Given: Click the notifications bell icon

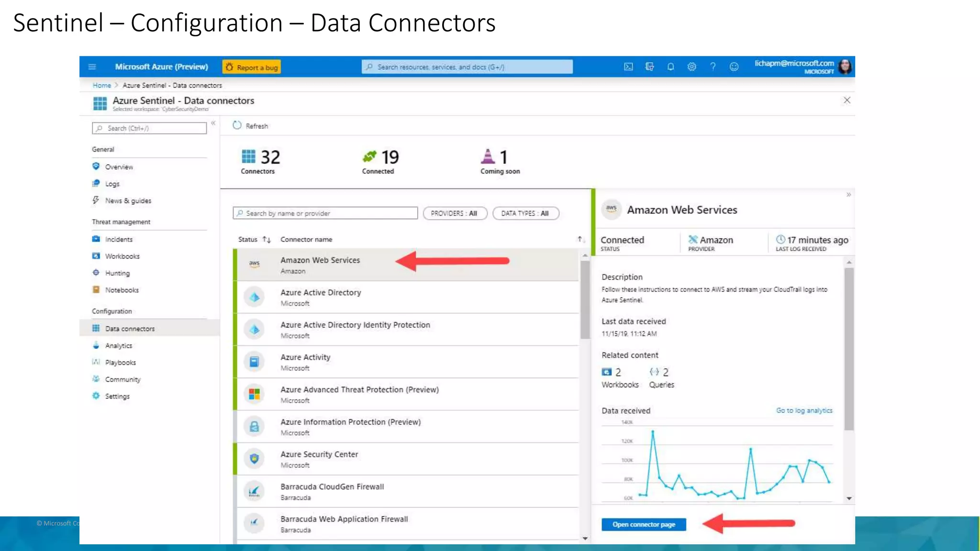Looking at the screenshot, I should pyautogui.click(x=670, y=67).
